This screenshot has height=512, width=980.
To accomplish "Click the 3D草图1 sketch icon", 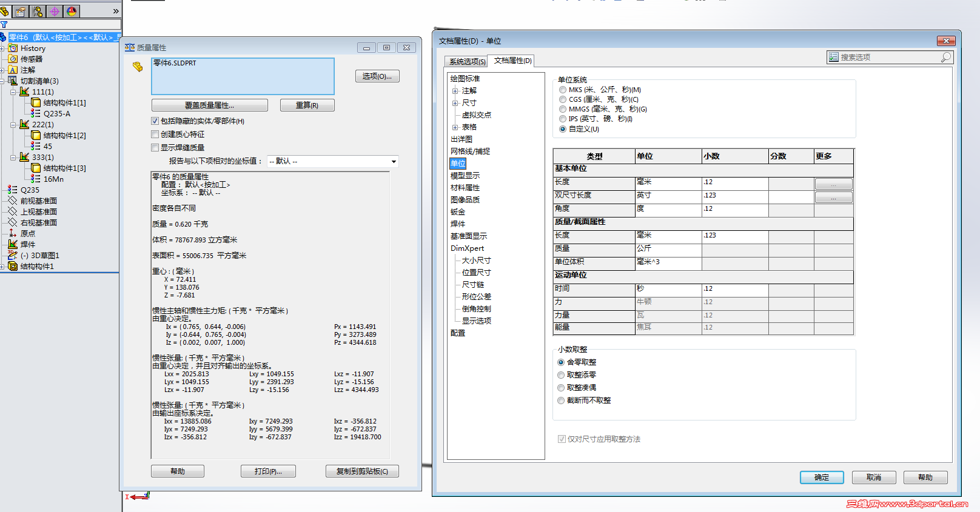I will pyautogui.click(x=13, y=255).
